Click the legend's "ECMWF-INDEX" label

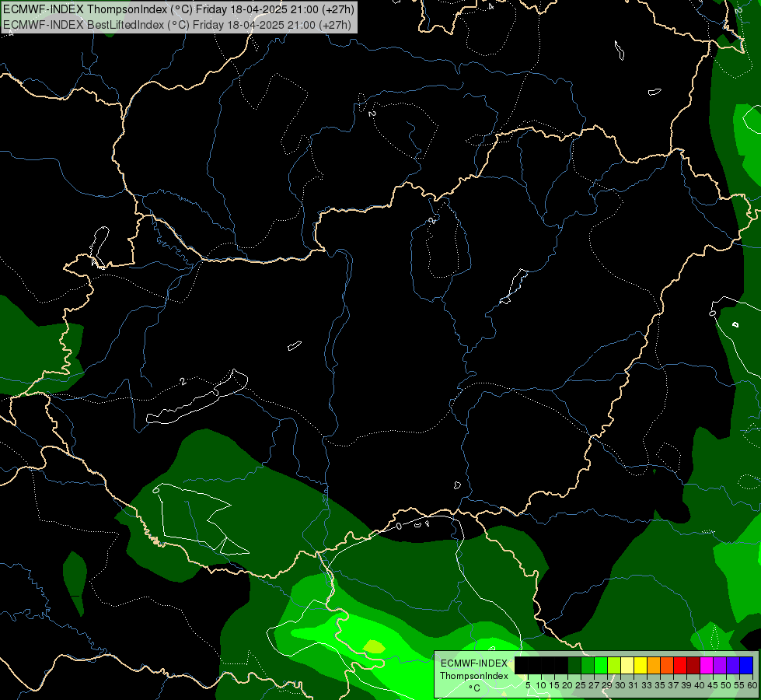474,663
